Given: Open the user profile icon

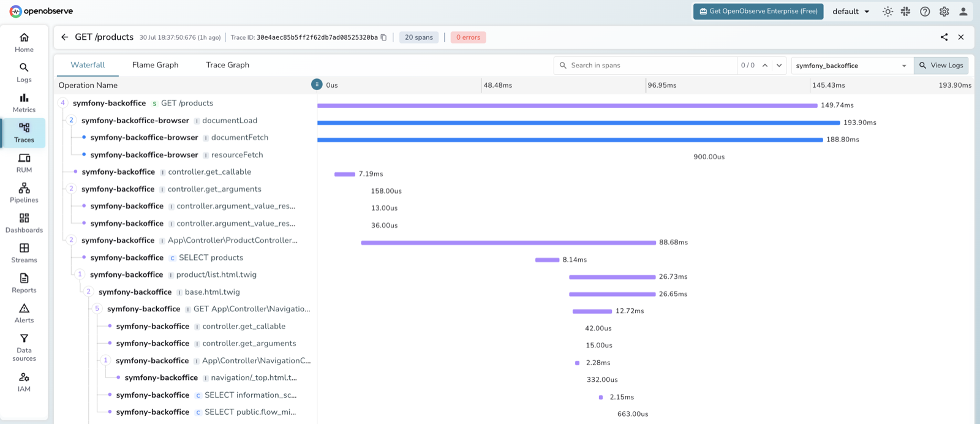Looking at the screenshot, I should point(963,12).
